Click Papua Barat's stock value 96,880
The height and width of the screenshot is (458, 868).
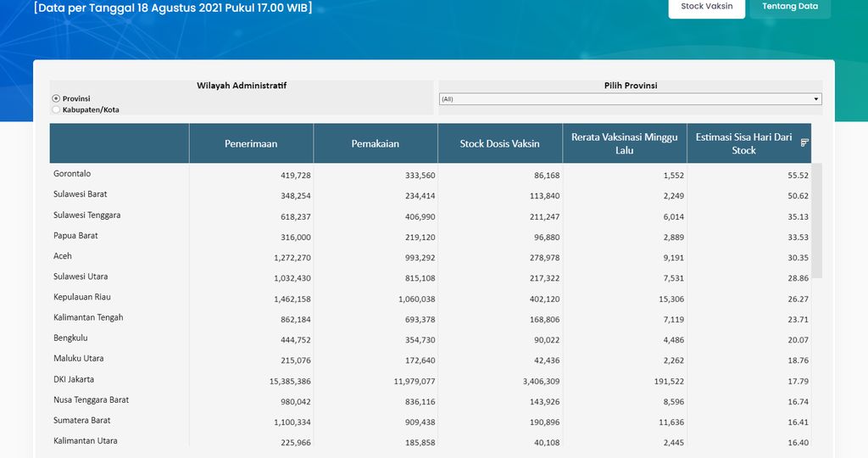[x=547, y=237]
